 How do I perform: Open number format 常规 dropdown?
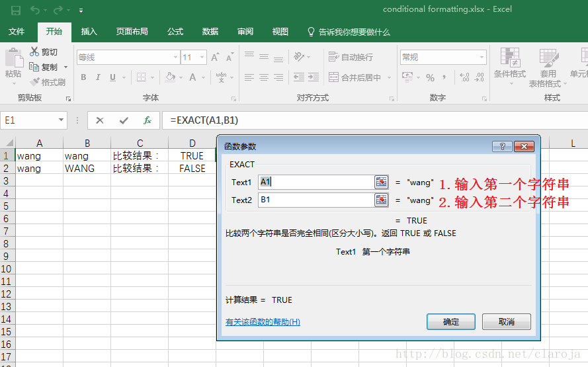coord(482,58)
